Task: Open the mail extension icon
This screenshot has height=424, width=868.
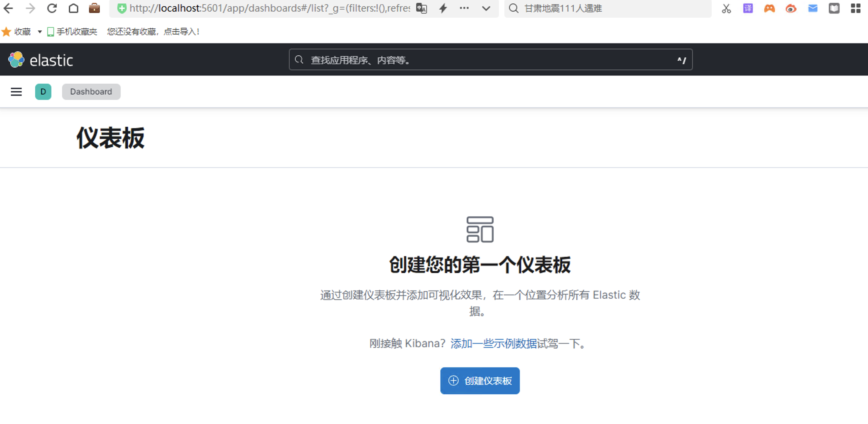Action: [x=813, y=8]
